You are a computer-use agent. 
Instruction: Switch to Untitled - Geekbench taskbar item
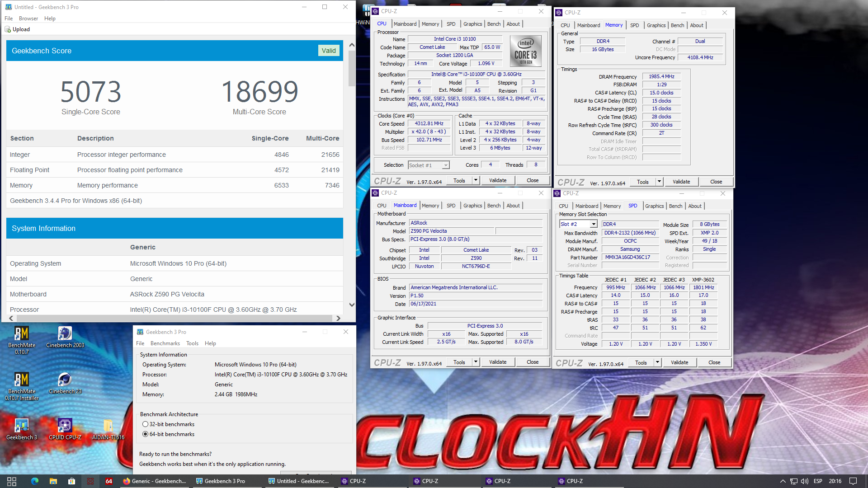pyautogui.click(x=299, y=481)
